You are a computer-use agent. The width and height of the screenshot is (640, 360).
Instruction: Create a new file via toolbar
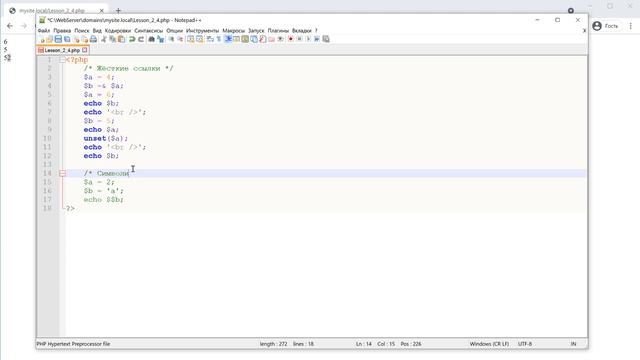tap(41, 39)
